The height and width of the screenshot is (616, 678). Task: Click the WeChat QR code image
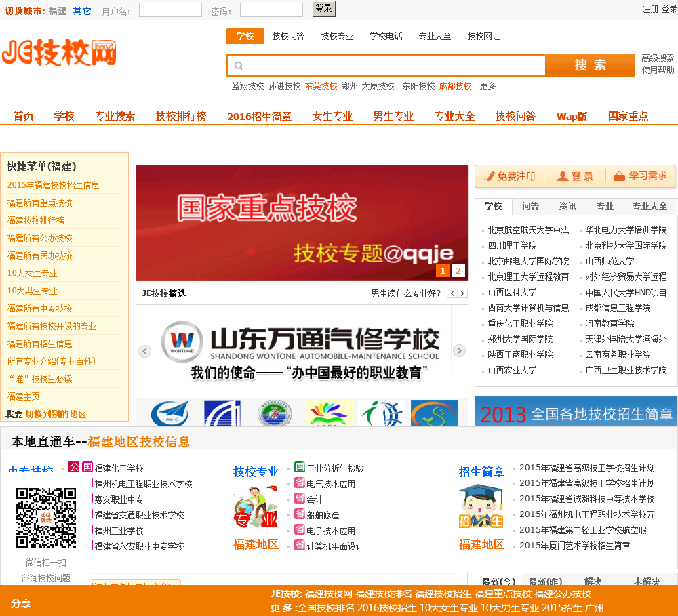coord(46,518)
